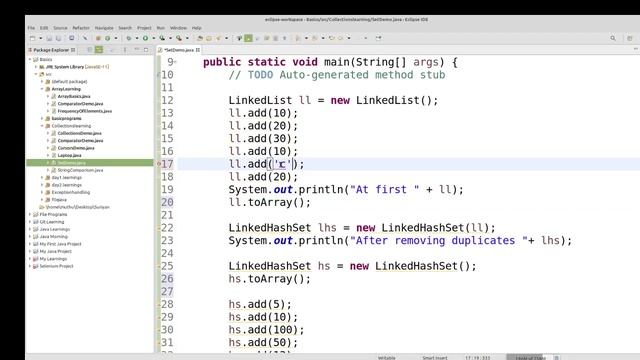The width and height of the screenshot is (640, 360).
Task: Click Collapse All in Package Explorer
Action: [90, 50]
